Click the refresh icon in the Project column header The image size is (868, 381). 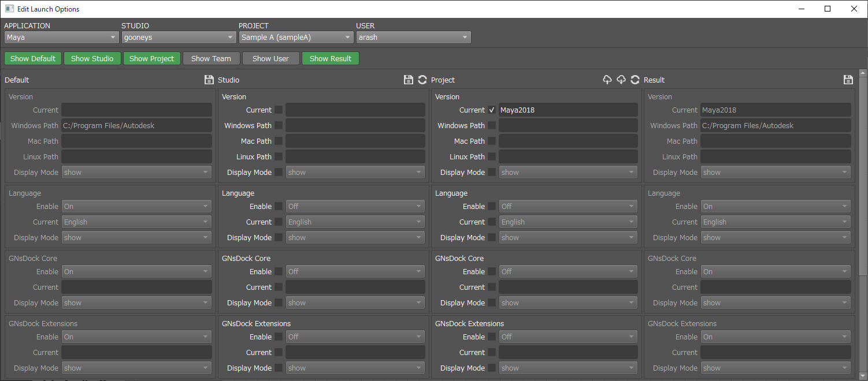(x=635, y=80)
